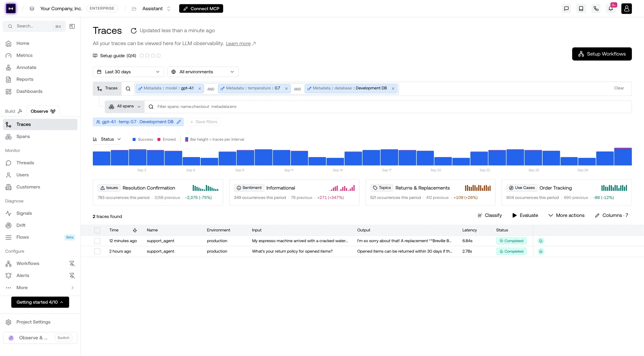The image size is (644, 356).
Task: Switch to the Build tab
Action: pos(13,111)
